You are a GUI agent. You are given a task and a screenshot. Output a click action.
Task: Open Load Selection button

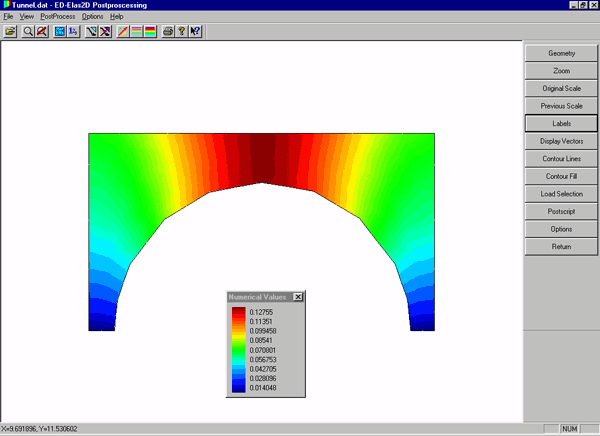(561, 194)
